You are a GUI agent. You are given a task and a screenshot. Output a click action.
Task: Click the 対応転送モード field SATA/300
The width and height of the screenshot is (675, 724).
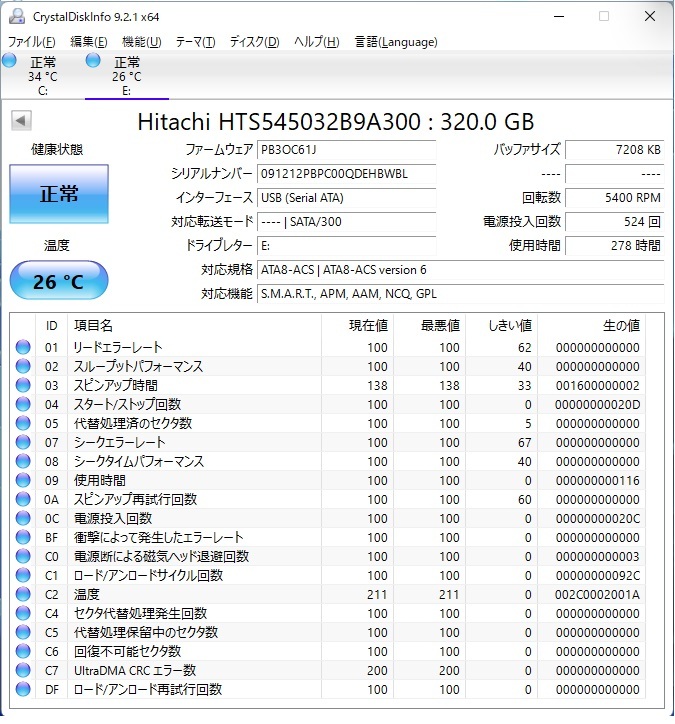[x=346, y=222]
